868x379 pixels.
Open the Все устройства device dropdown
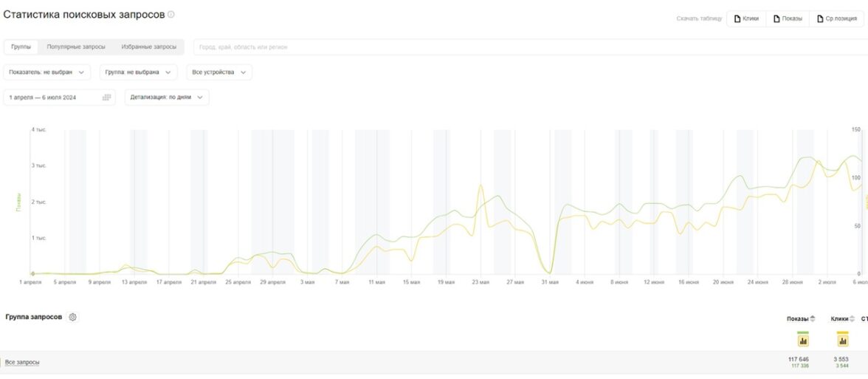point(219,72)
